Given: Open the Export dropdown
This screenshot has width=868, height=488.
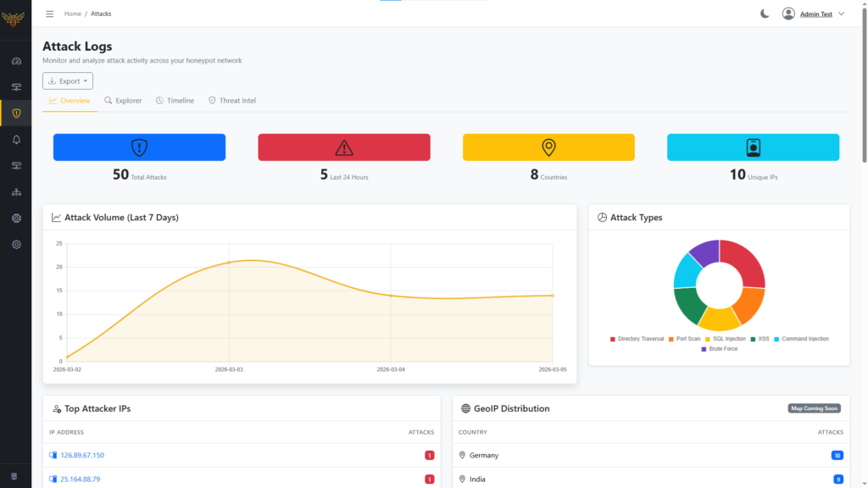Looking at the screenshot, I should (x=68, y=81).
